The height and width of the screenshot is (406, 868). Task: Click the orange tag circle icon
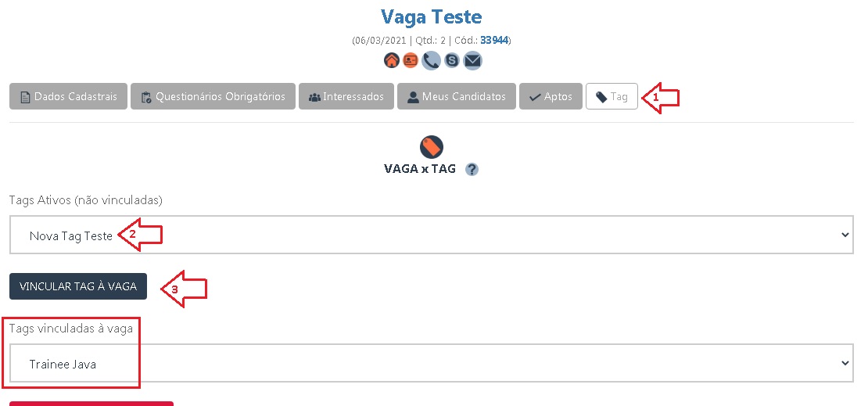[431, 147]
